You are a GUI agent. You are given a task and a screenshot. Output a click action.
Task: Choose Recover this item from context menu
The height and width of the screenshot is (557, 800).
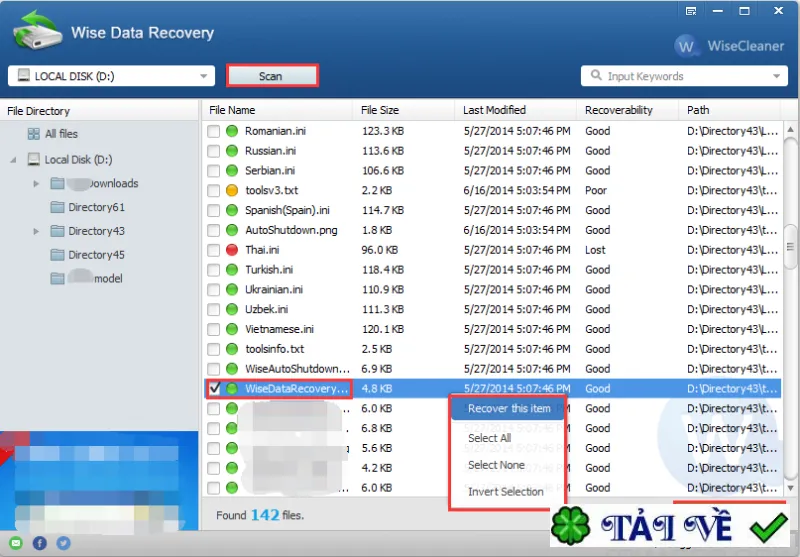pos(508,408)
